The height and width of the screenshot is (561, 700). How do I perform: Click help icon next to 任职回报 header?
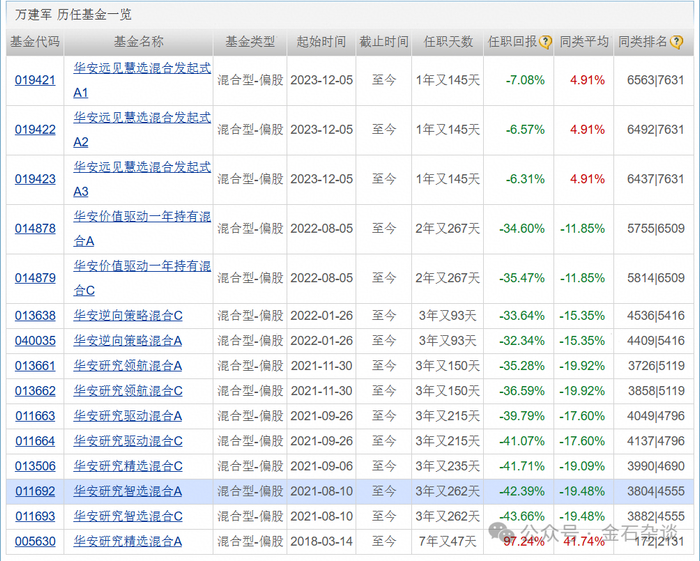(545, 42)
